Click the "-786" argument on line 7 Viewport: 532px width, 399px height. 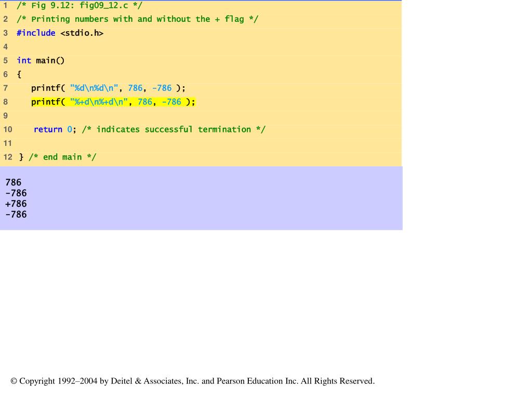pyautogui.click(x=162, y=88)
